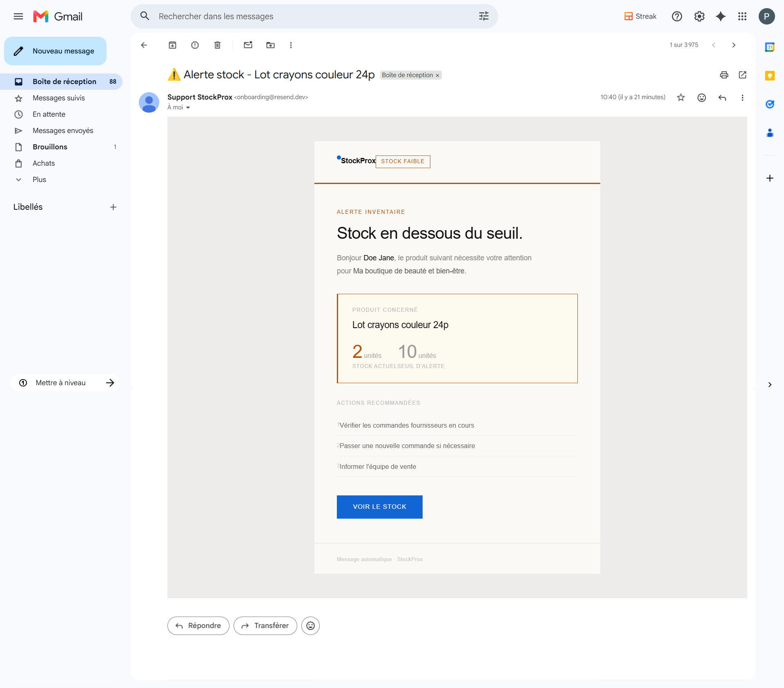This screenshot has height=688, width=784.
Task: Click the STOCK FAIBLE badge
Action: pos(403,161)
